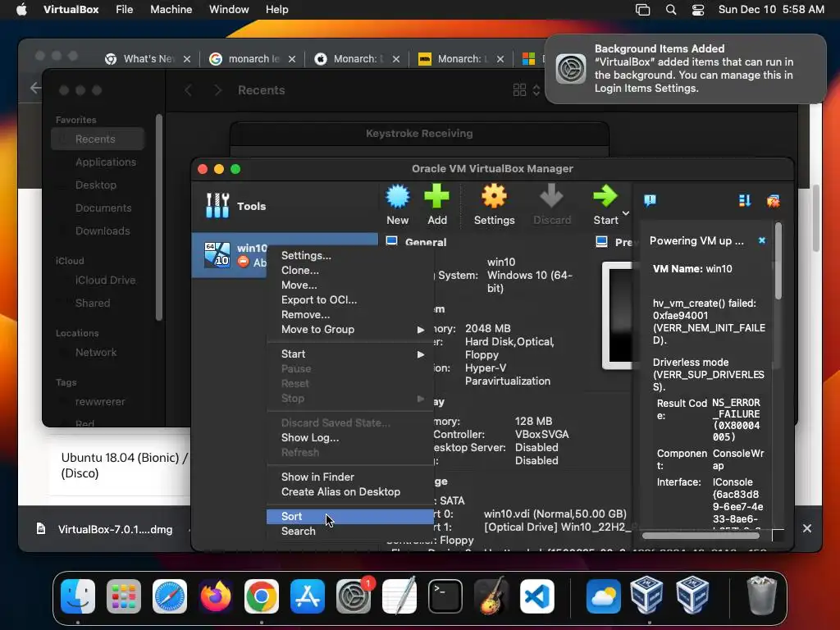Open GarageBand from the Dock

(x=491, y=596)
